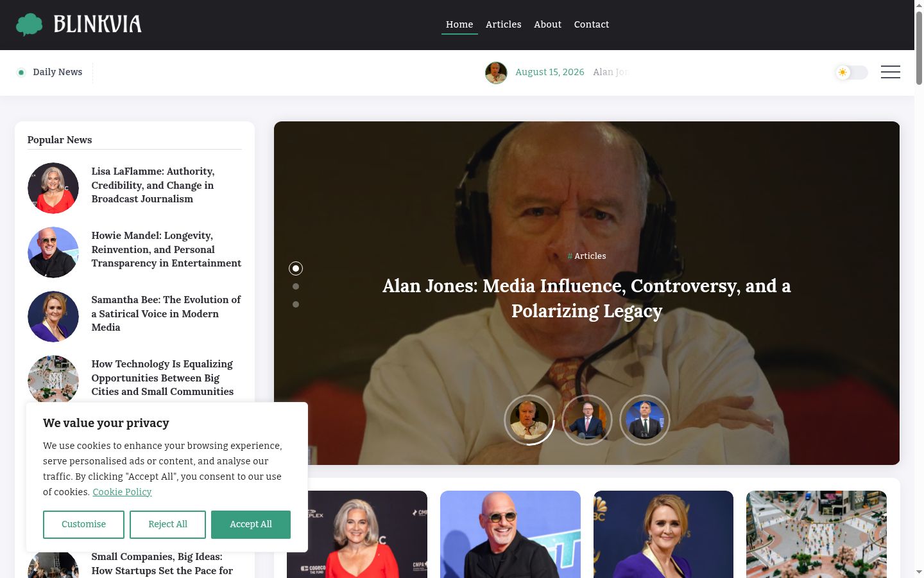
Task: Click the page vertical scrollbar thumb
Action: coord(919,48)
